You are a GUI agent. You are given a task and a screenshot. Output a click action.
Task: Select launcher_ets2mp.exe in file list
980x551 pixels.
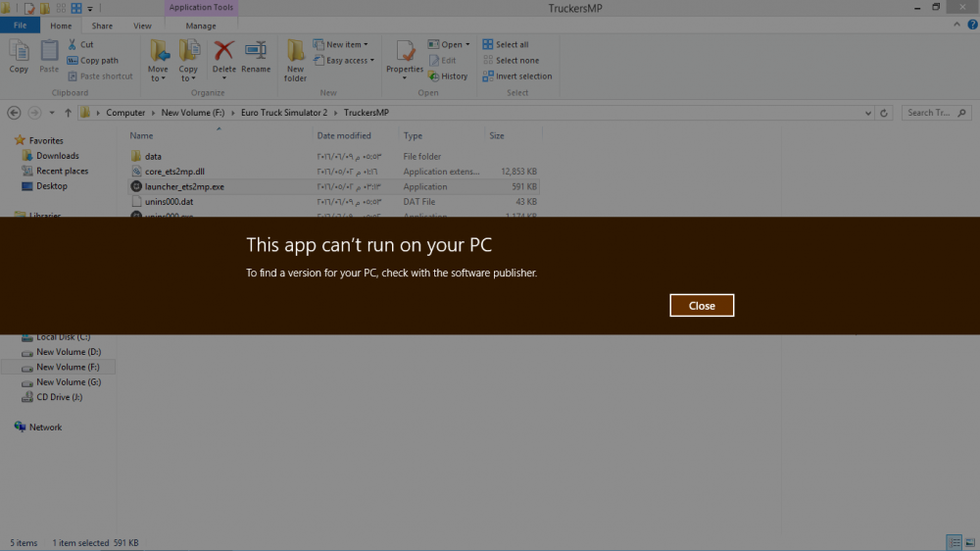pos(184,186)
